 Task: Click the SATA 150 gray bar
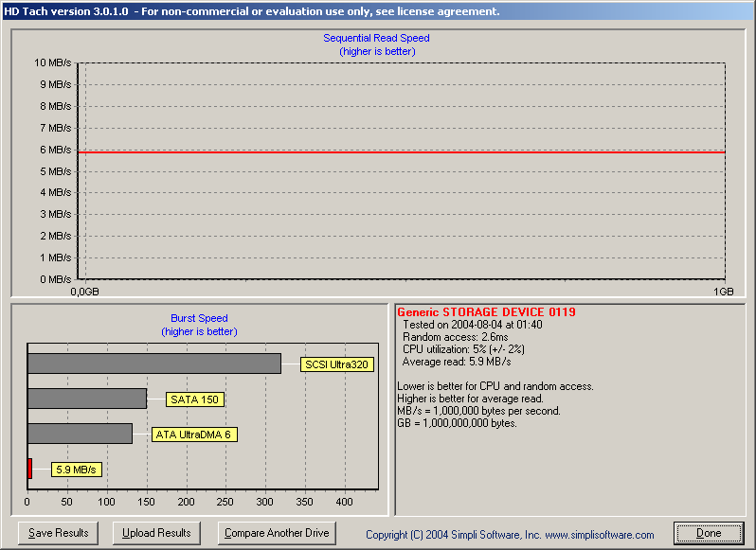87,399
